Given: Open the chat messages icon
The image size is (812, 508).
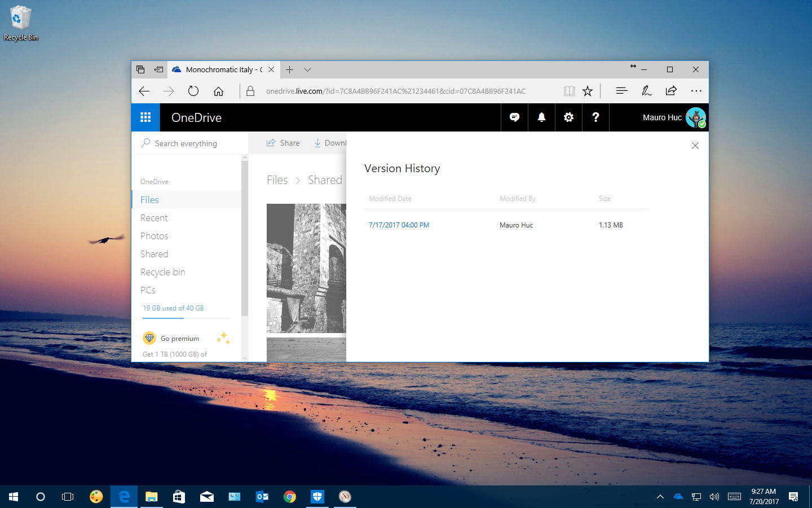Looking at the screenshot, I should (514, 117).
